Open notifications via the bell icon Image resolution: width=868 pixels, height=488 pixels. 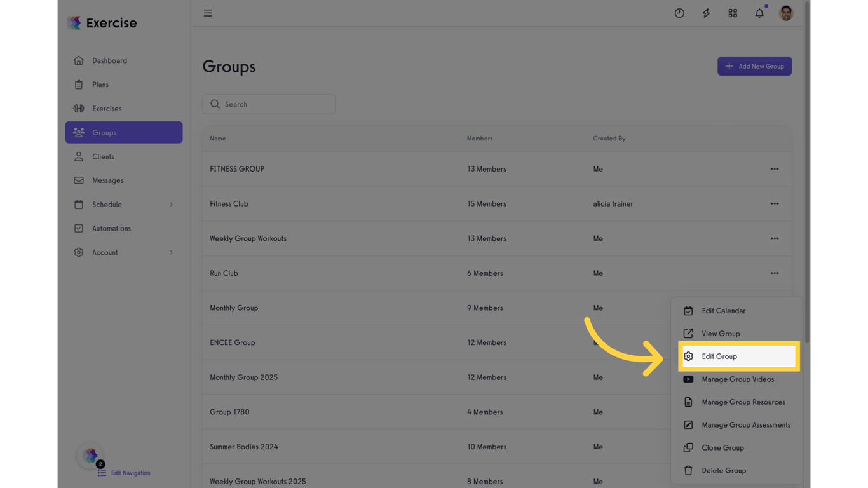click(x=759, y=13)
